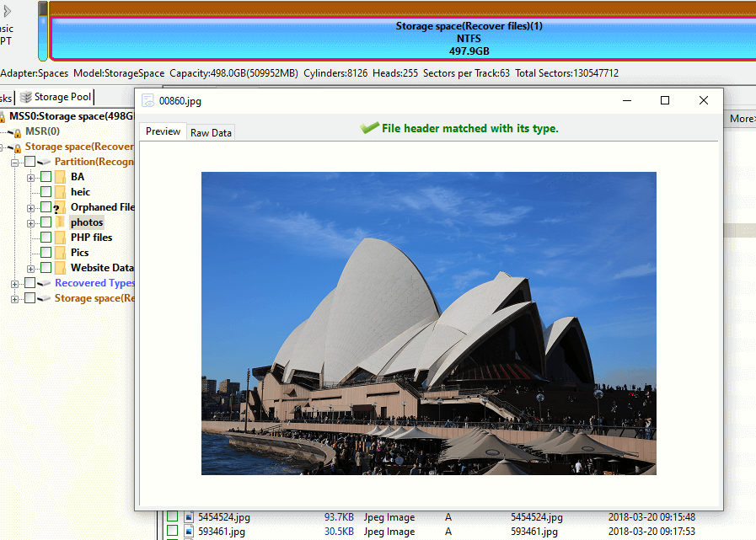Click the green checkmark header match icon
Screen dimensions: 756x540
[x=369, y=128]
